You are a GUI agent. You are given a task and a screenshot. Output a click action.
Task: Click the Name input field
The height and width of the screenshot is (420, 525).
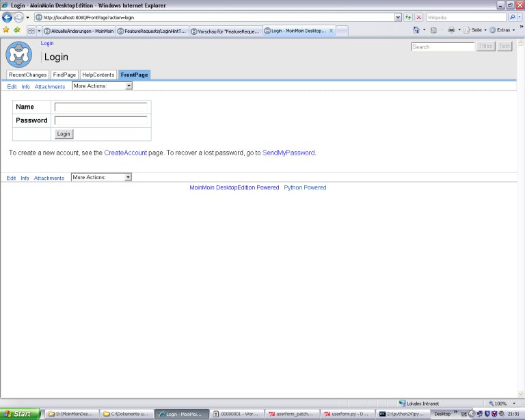coord(100,107)
